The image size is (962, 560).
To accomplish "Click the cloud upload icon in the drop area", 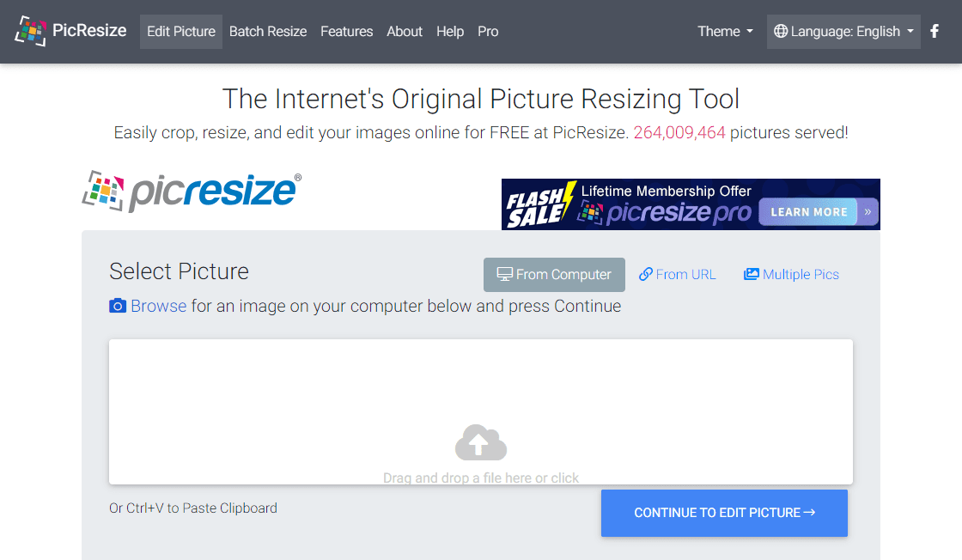I will point(480,441).
